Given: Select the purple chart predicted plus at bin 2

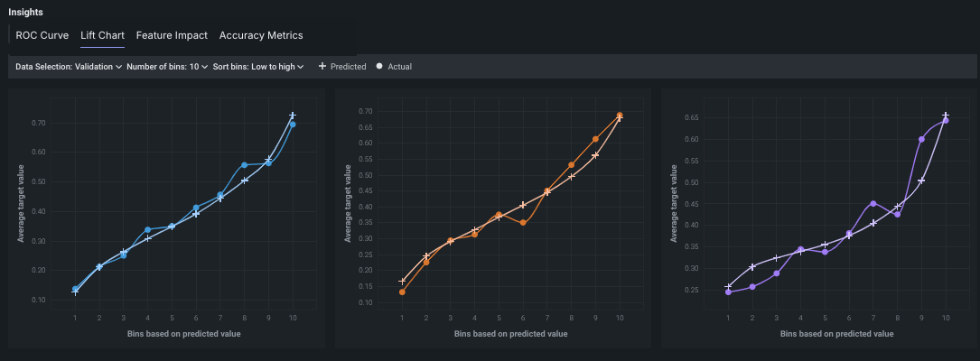Looking at the screenshot, I should (752, 266).
